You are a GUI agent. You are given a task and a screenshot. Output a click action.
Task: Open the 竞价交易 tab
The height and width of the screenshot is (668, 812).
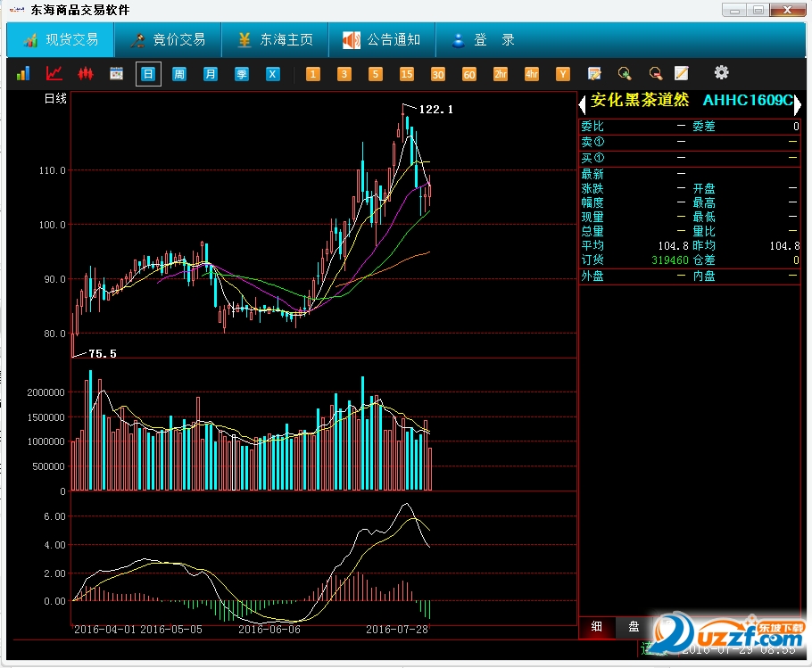[168, 40]
